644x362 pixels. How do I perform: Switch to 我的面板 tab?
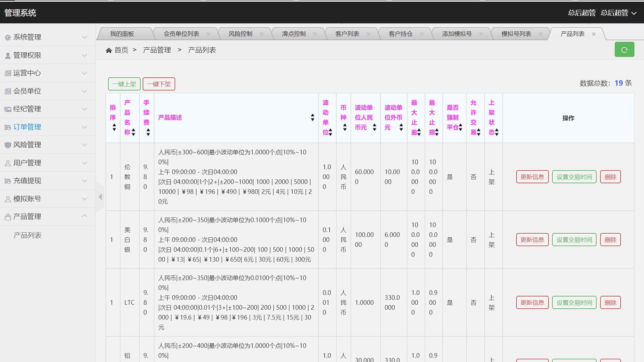[x=122, y=34]
